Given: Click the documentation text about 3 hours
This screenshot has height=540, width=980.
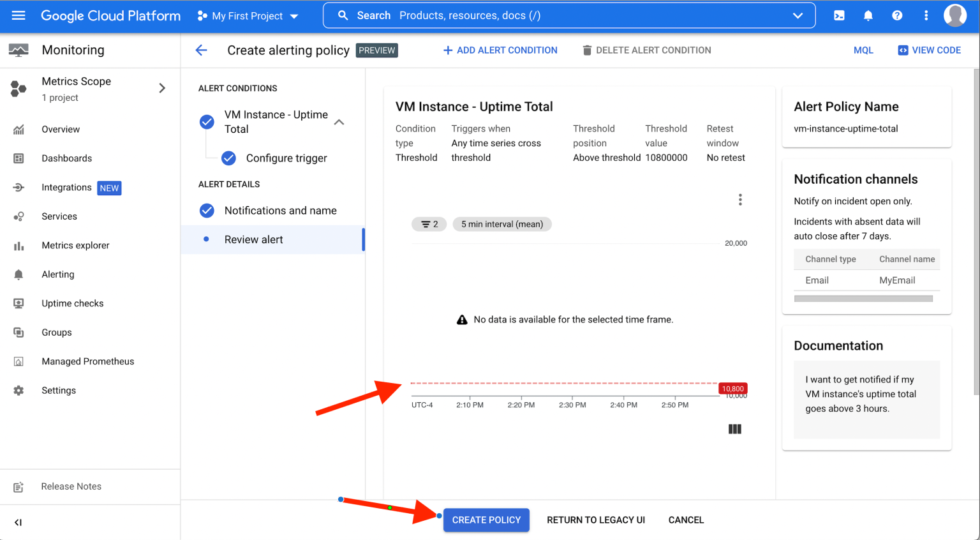Looking at the screenshot, I should pos(861,394).
